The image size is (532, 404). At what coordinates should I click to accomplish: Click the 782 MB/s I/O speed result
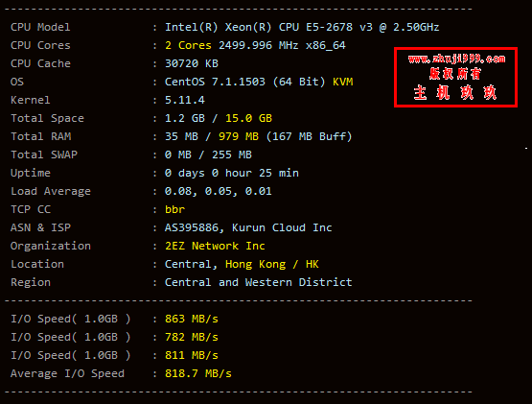(x=192, y=337)
